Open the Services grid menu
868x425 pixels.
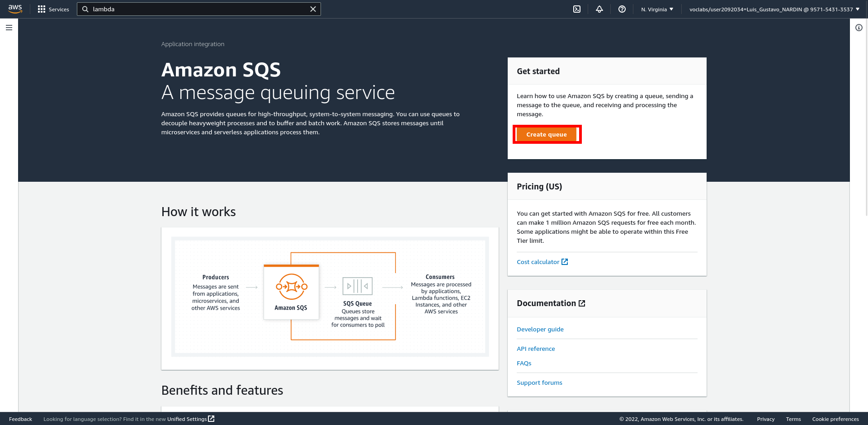53,9
